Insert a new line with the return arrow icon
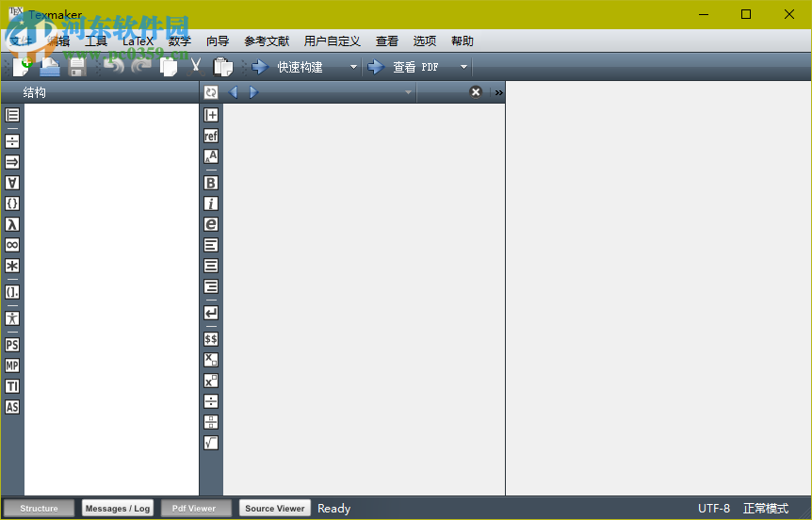 point(211,313)
